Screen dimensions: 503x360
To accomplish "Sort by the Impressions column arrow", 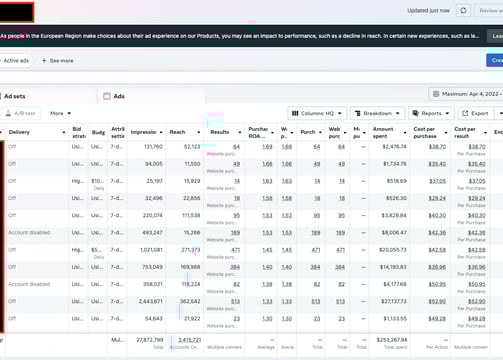I will tap(161, 132).
